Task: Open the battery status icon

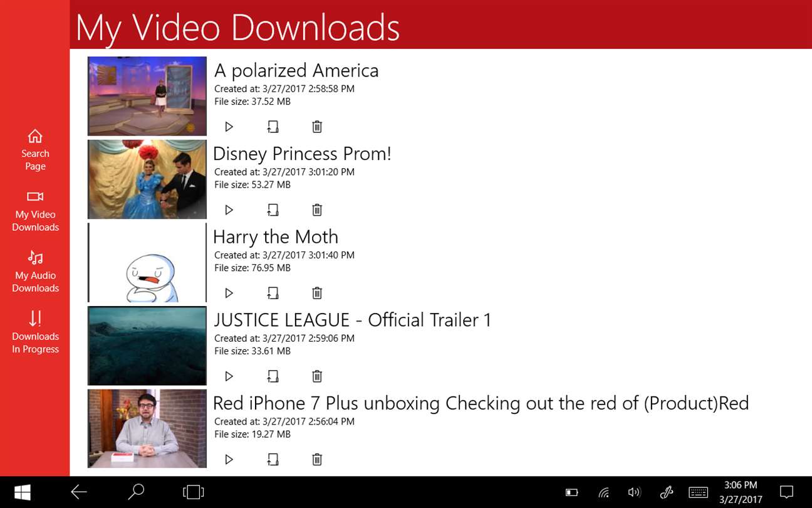Action: (571, 492)
